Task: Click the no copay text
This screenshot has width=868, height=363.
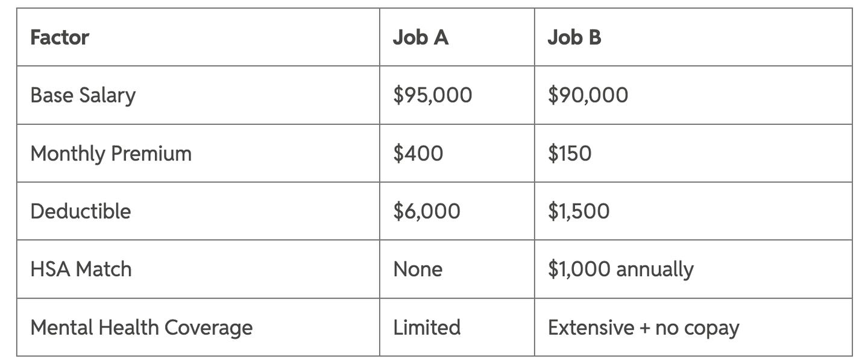Action: point(697,327)
